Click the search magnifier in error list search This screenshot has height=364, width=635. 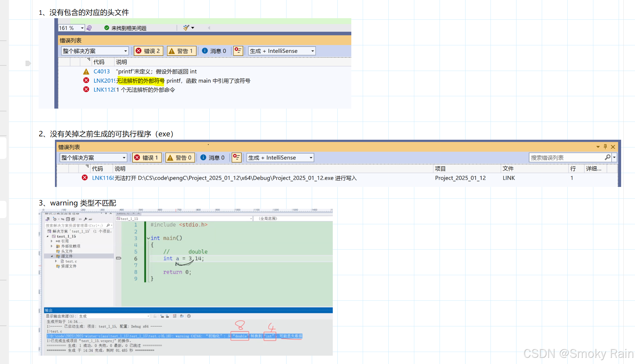pyautogui.click(x=607, y=158)
